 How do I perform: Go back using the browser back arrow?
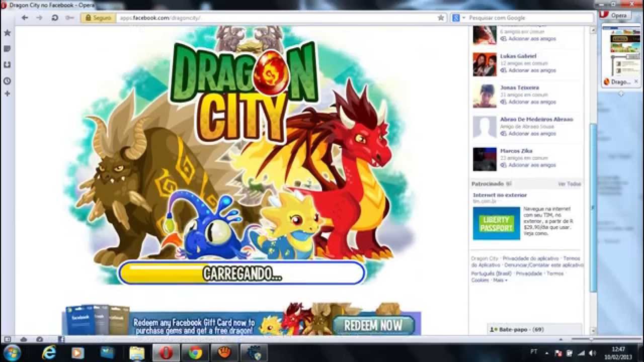pyautogui.click(x=25, y=18)
